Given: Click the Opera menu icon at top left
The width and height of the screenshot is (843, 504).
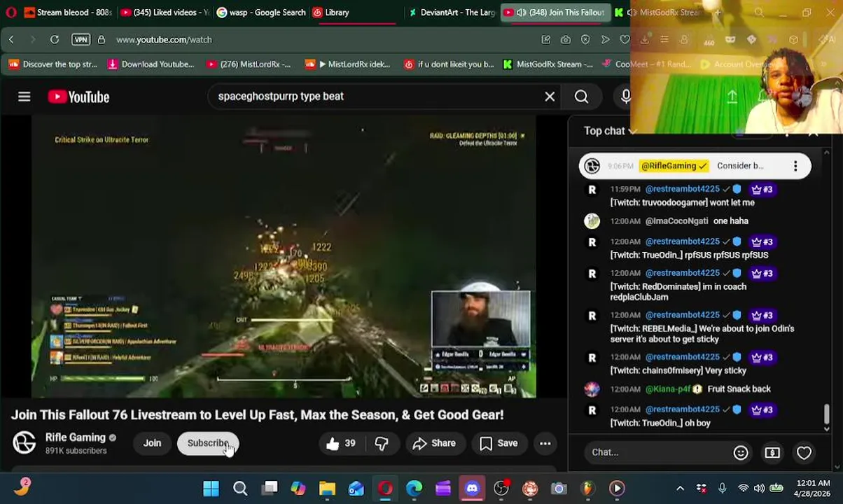Looking at the screenshot, I should click(11, 13).
